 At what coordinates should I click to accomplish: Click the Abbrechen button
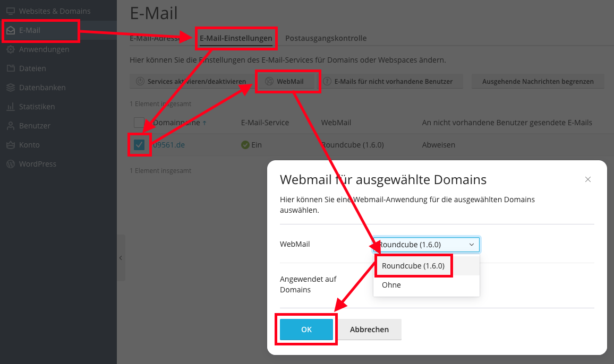tap(369, 330)
